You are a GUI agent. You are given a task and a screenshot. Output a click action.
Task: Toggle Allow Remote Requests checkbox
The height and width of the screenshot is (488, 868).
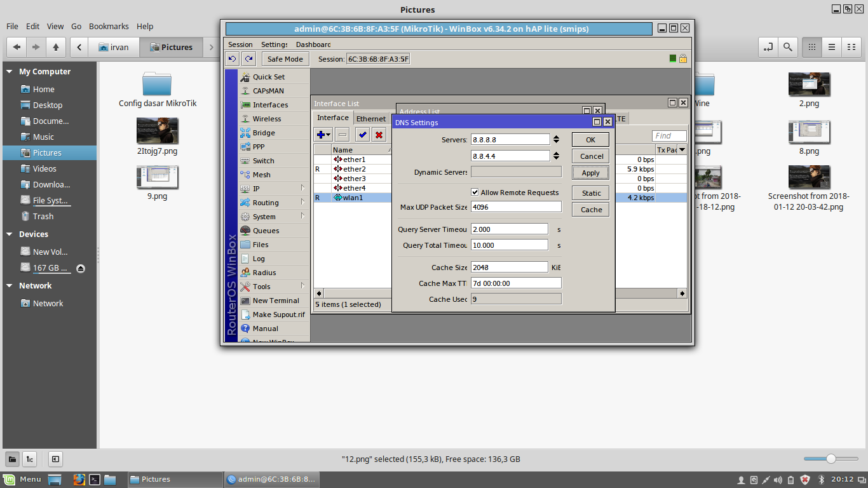click(x=475, y=193)
